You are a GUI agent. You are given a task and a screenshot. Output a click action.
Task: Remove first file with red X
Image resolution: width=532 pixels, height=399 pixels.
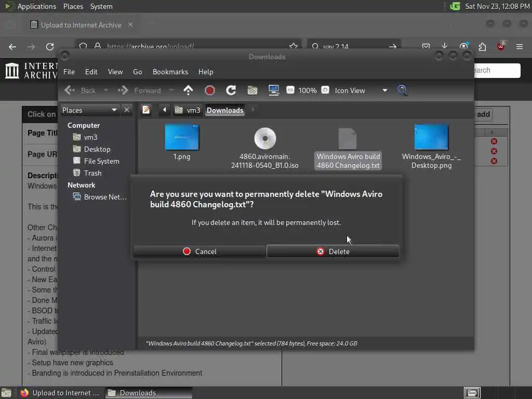point(494,141)
